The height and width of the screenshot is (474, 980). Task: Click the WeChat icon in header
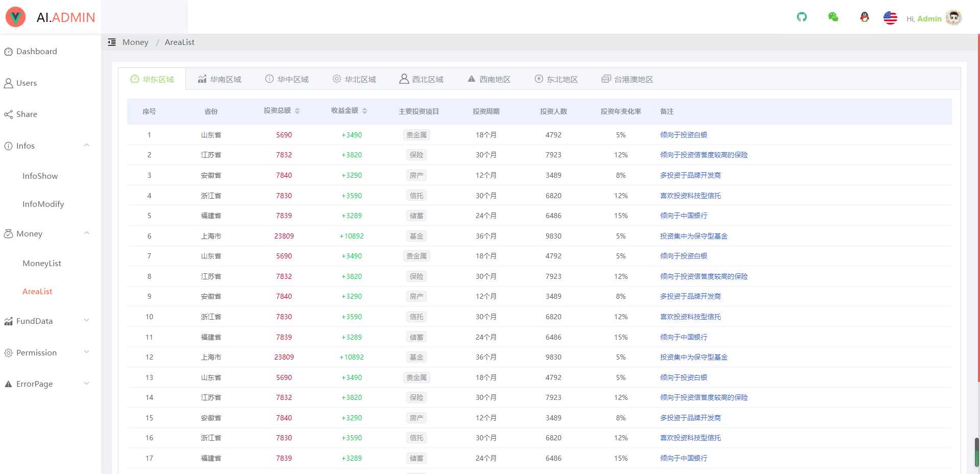(x=833, y=17)
